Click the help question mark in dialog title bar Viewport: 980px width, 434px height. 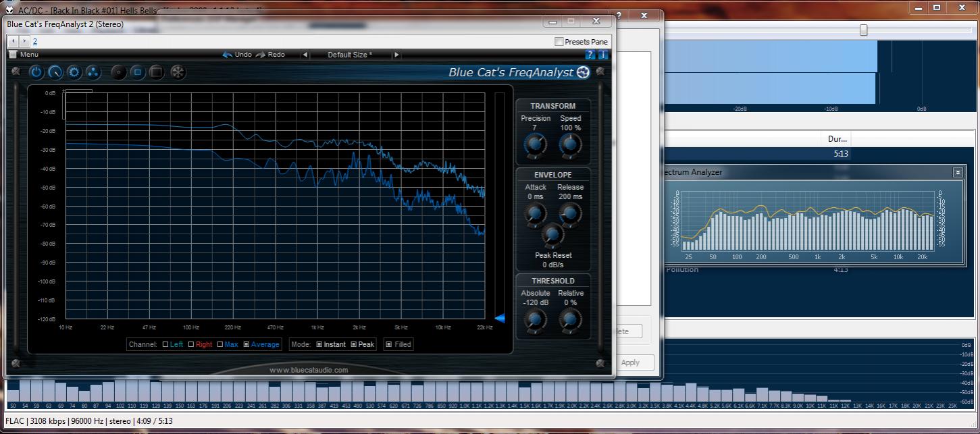click(x=619, y=16)
